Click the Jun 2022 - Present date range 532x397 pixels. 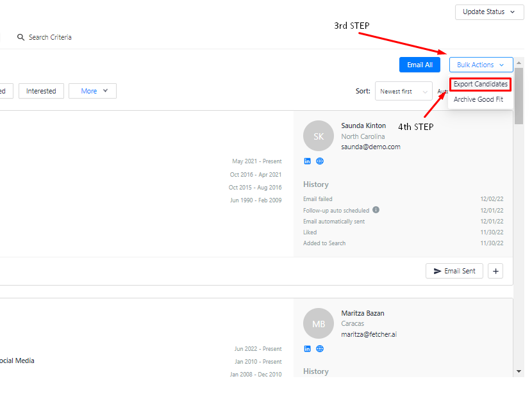point(258,349)
